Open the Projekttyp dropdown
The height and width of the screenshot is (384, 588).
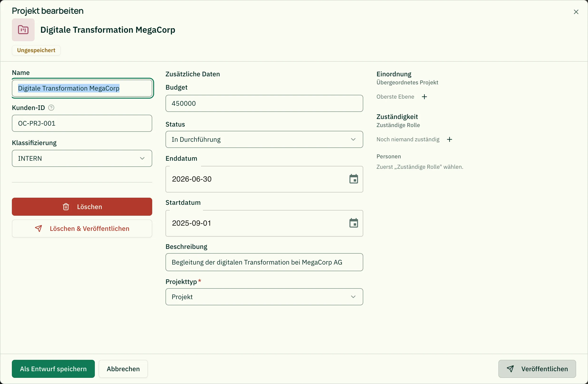click(264, 297)
